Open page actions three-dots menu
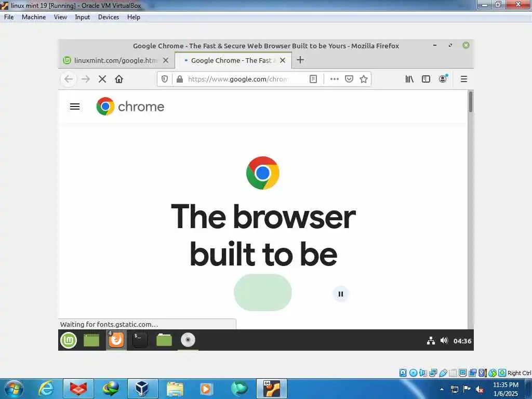Image resolution: width=532 pixels, height=399 pixels. click(x=335, y=79)
